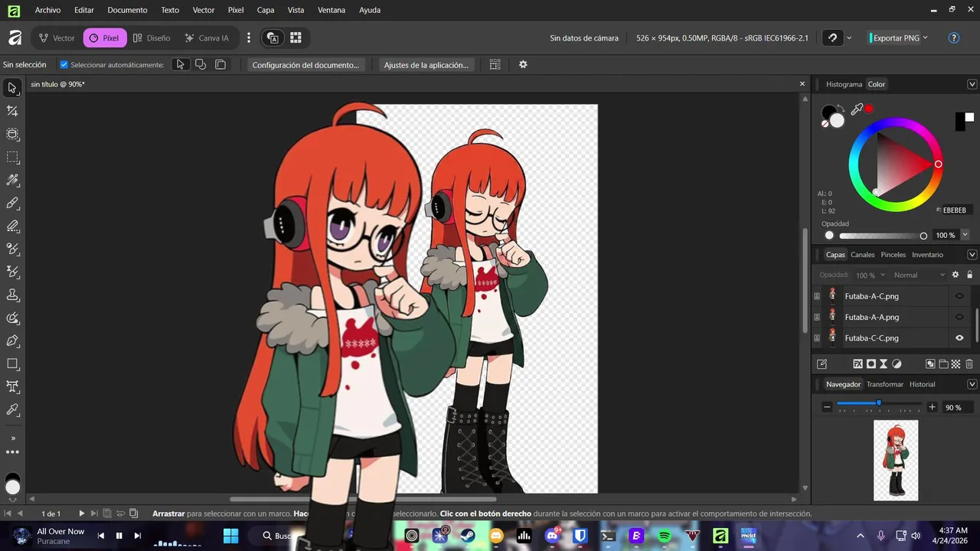
Task: Select the Flood Select wand tool
Action: (x=12, y=180)
